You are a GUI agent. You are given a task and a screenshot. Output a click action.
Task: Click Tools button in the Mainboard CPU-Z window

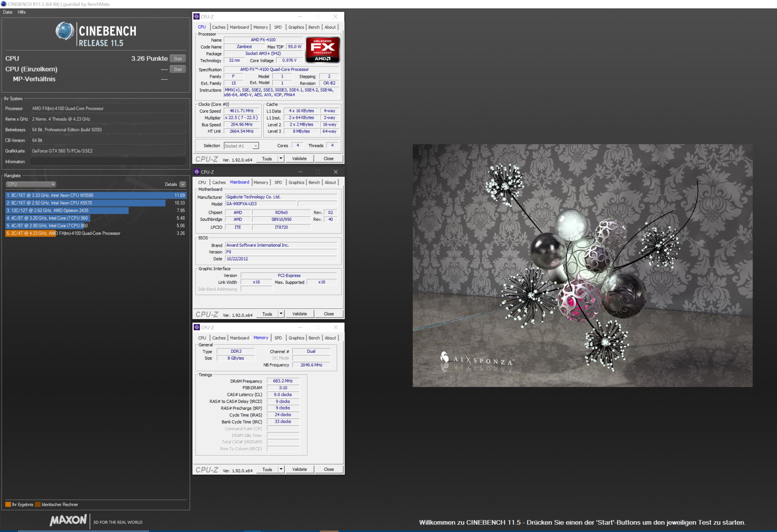click(267, 314)
